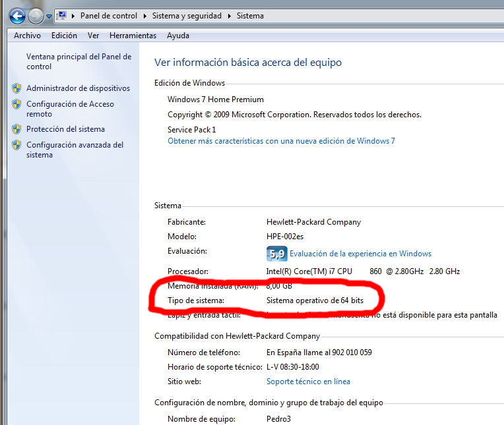Image resolution: width=504 pixels, height=425 pixels.
Task: Click the 8,00 GB memory value
Action: (279, 286)
